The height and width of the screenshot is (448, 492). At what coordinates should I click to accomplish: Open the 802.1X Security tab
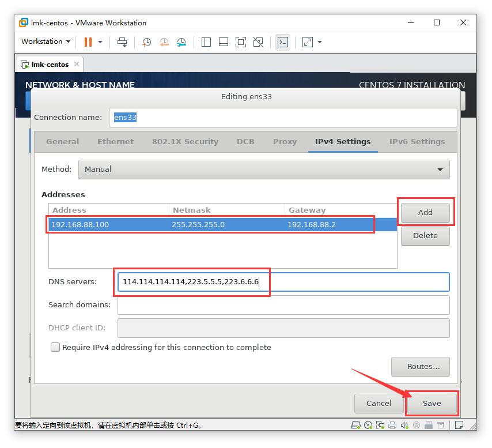coord(185,142)
